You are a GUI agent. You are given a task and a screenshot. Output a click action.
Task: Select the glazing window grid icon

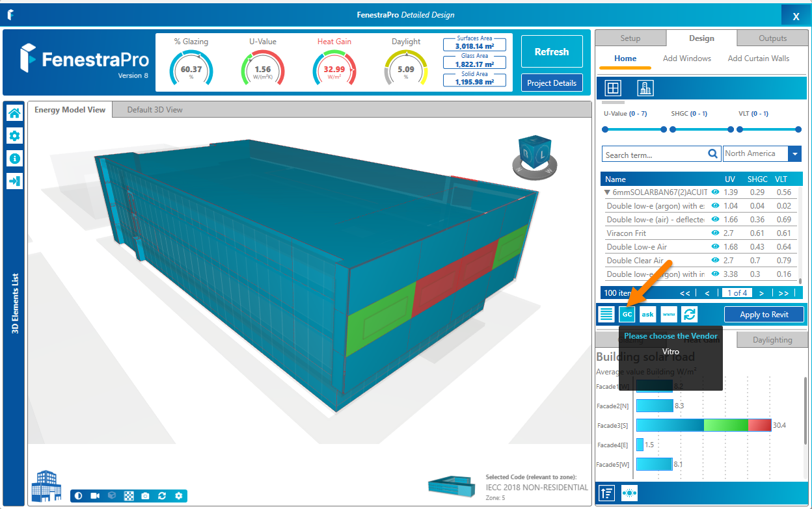(613, 88)
